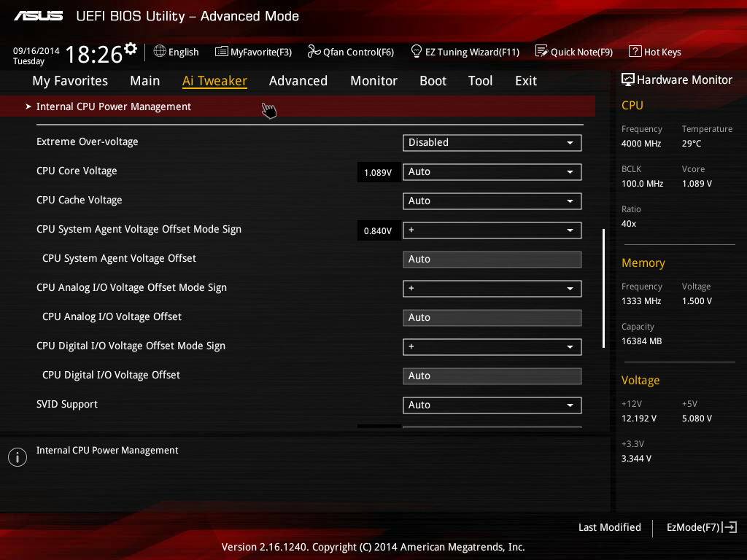Click the 40x ratio value
Screen dimensions: 747x560
click(628, 223)
